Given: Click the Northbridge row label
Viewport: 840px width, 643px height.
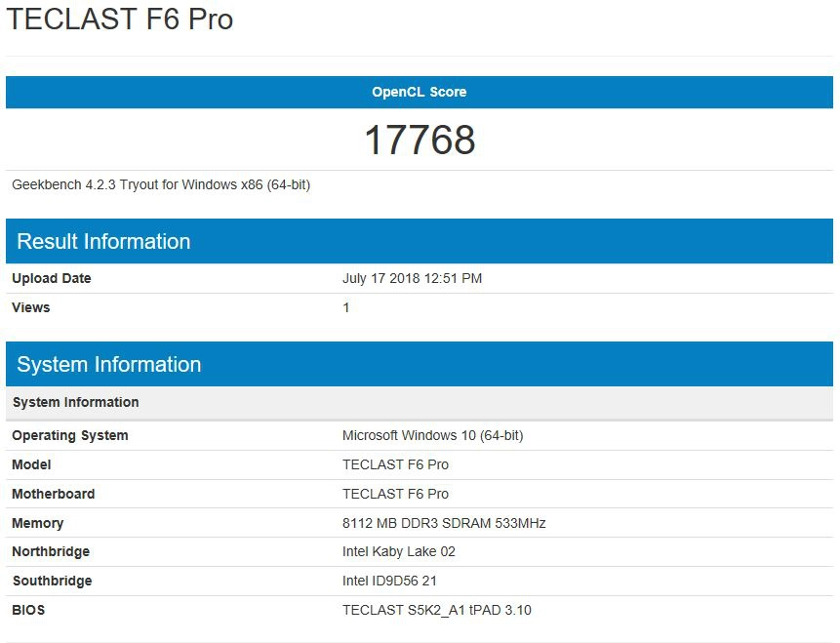Looking at the screenshot, I should tap(51, 552).
